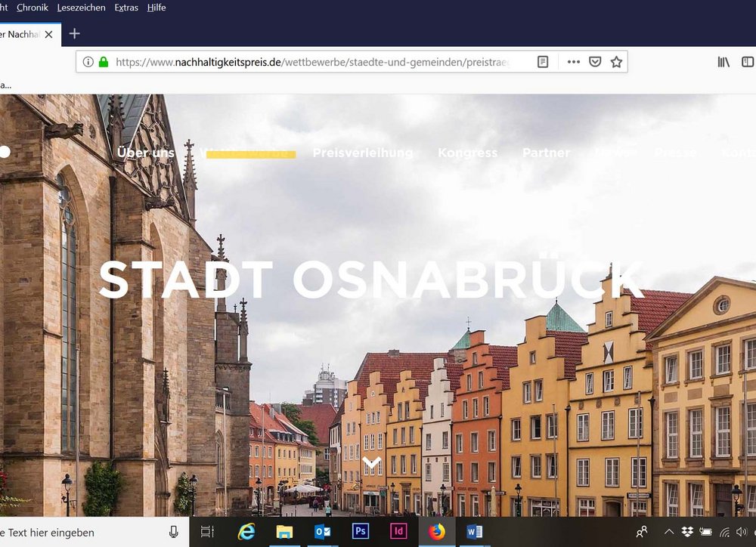
Task: Toggle Firefox sidebar icon
Action: coord(748,62)
